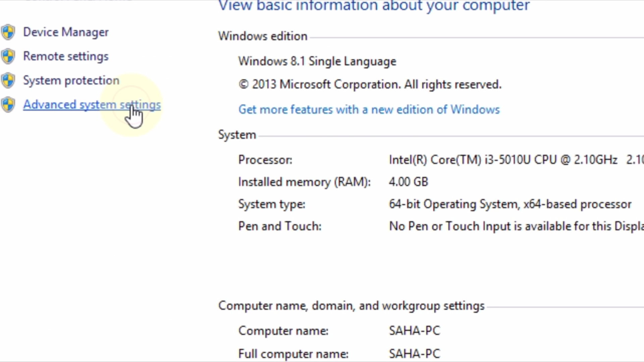This screenshot has width=644, height=362.
Task: Select the Windows 8.1 Single Language text
Action: [x=317, y=61]
